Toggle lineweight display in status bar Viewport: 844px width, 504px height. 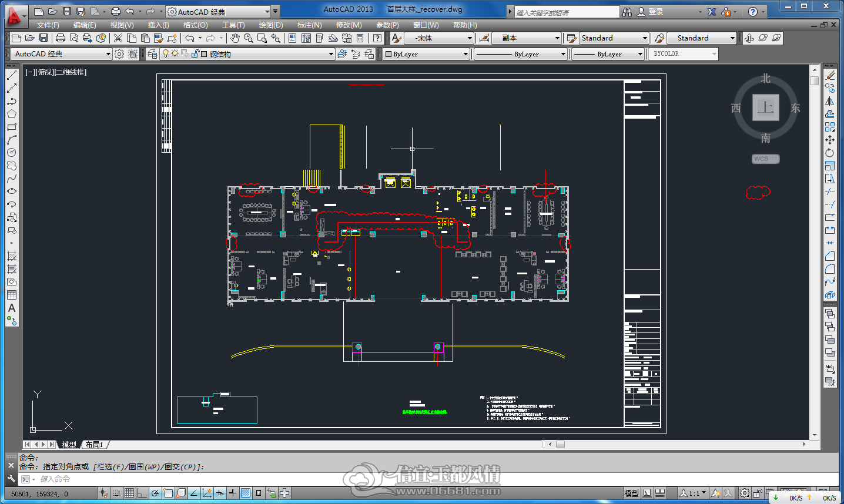(233, 493)
